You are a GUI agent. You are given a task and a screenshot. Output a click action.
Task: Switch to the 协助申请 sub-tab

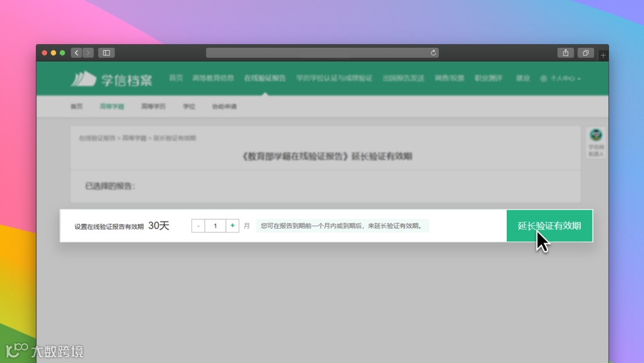tap(224, 106)
